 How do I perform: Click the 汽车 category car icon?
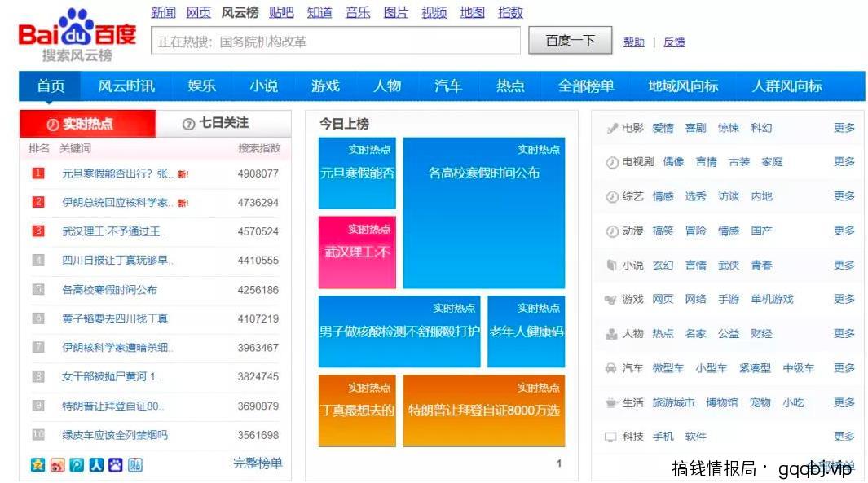(x=610, y=367)
